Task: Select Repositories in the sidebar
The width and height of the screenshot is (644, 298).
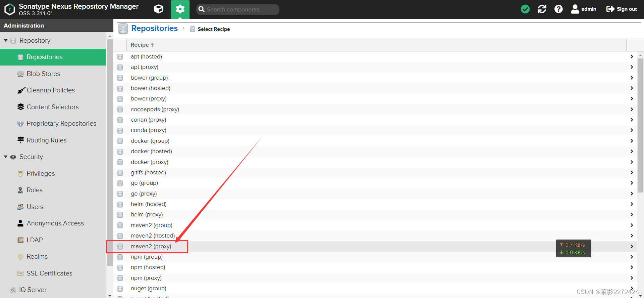Action: pos(53,57)
